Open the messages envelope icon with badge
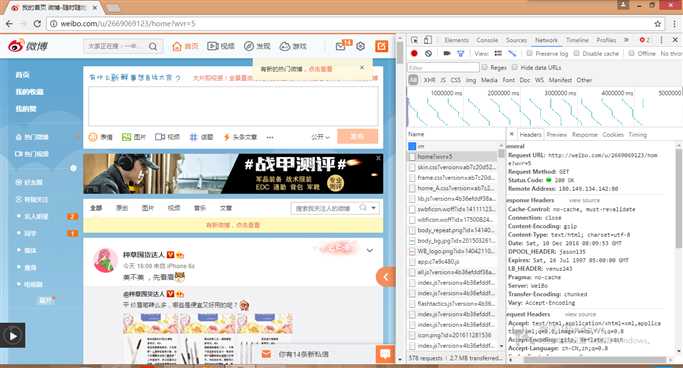Viewport: 683px width, 368px height. coord(341,46)
